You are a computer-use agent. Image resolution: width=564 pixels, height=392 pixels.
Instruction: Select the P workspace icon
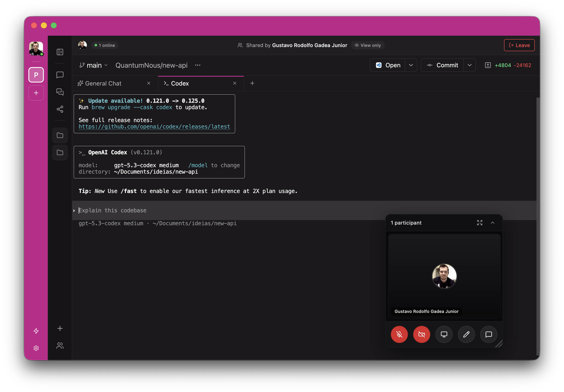36,75
